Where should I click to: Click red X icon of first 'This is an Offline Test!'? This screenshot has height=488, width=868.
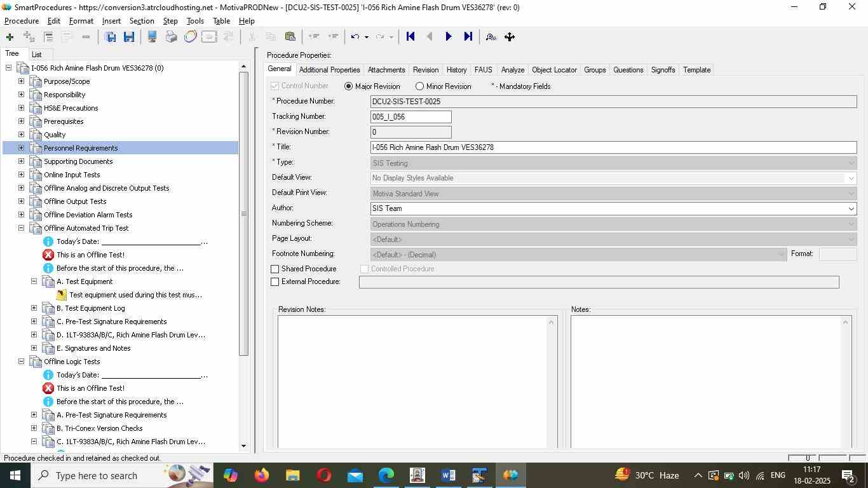pos(48,255)
